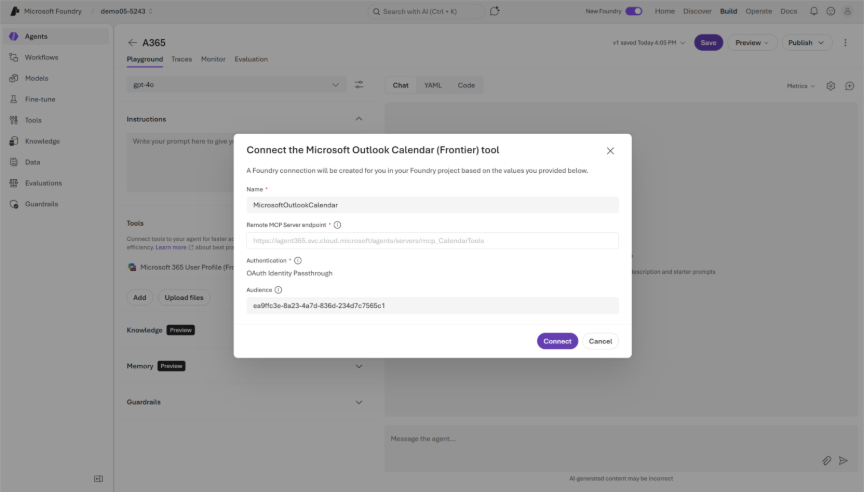Open the user account avatar
The image size is (864, 492).
coord(847,11)
